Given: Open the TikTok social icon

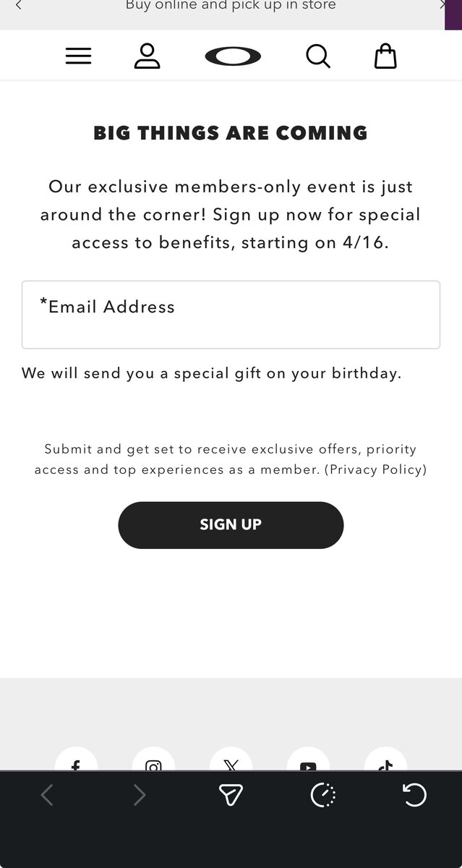Looking at the screenshot, I should pos(385,762).
